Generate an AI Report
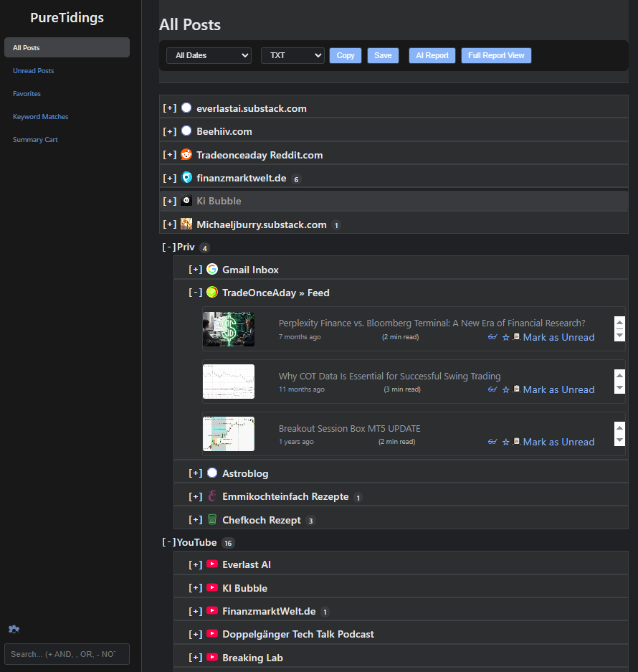Image resolution: width=638 pixels, height=672 pixels. point(432,55)
